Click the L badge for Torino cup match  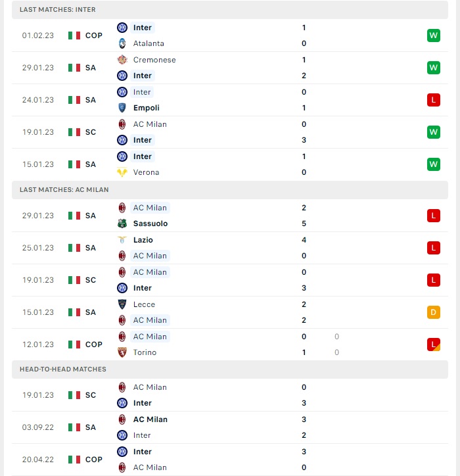(433, 345)
